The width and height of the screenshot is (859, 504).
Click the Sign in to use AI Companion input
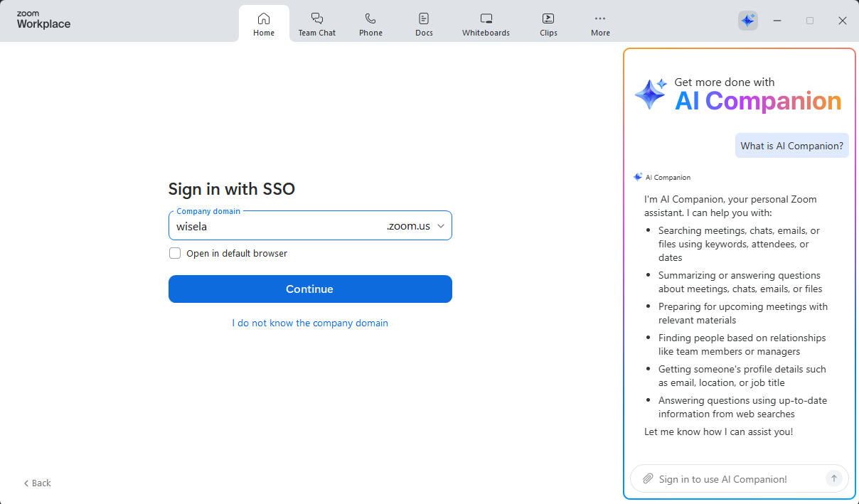pyautogui.click(x=732, y=478)
